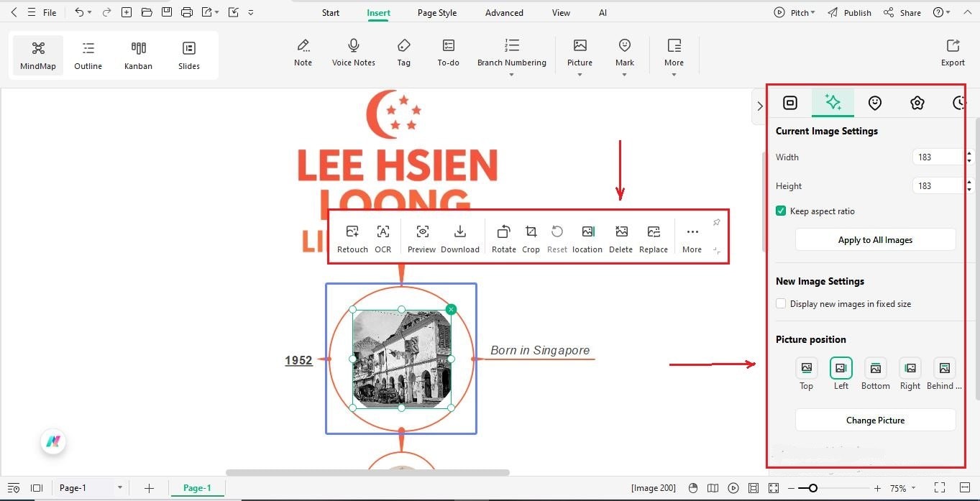Open image location options
The height and width of the screenshot is (501, 980).
[x=587, y=239]
